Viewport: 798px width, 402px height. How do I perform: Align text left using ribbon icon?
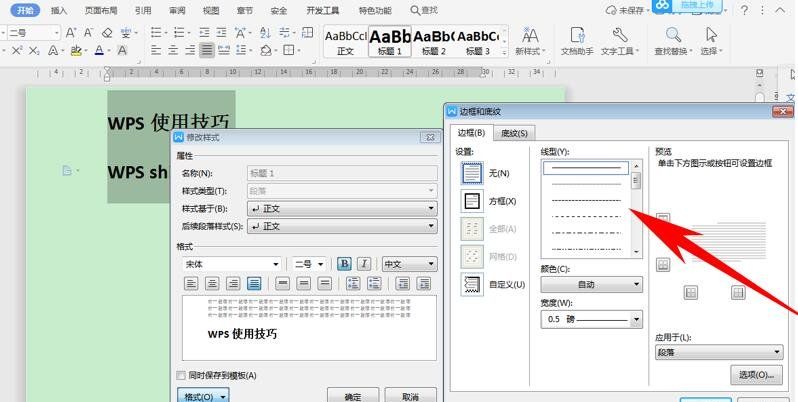(x=156, y=50)
